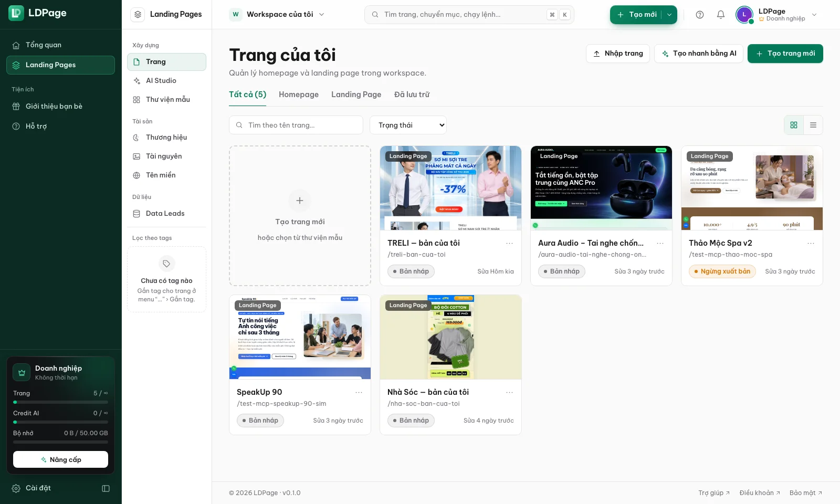The height and width of the screenshot is (504, 840).
Task: Click the plus icon to create new page
Action: pos(300,201)
